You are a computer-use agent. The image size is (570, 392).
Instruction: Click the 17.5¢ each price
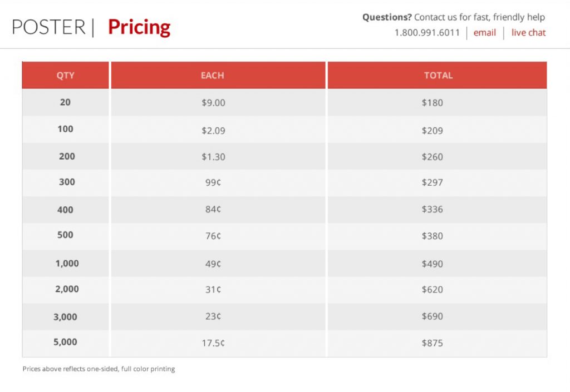point(213,343)
